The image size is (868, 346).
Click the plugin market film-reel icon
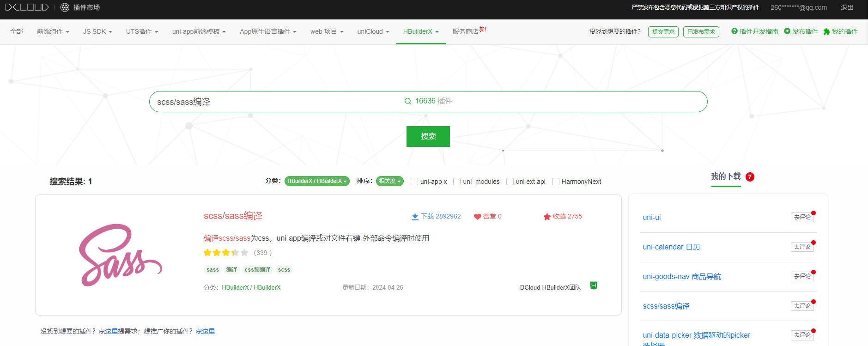click(65, 7)
